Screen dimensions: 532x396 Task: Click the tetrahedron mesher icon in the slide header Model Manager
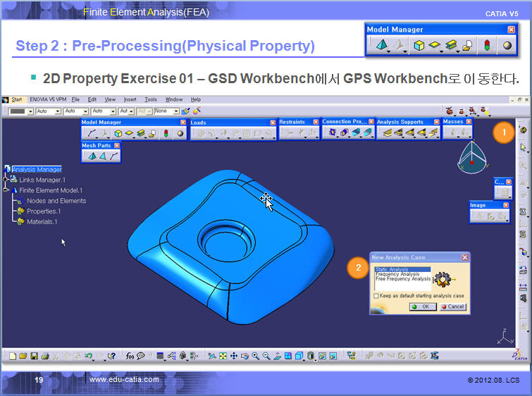382,45
